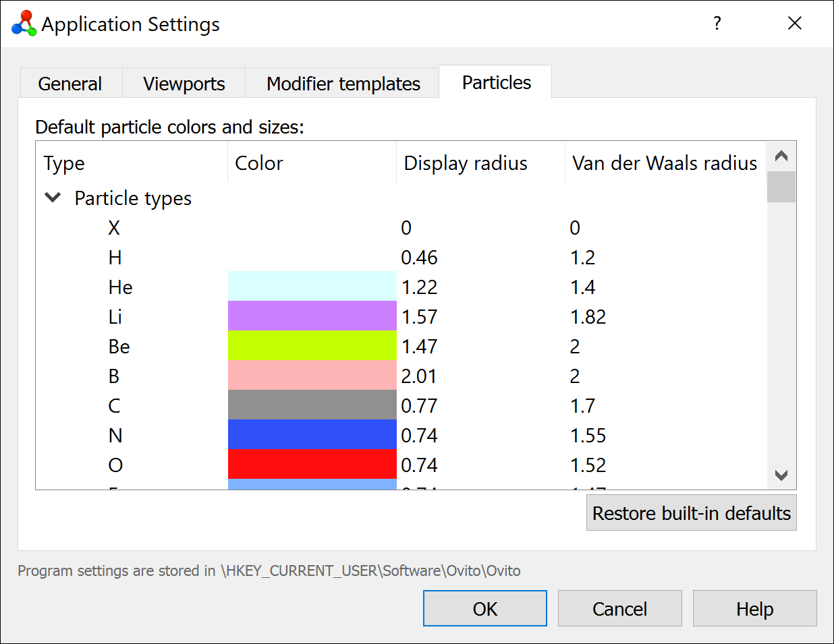Select the blue N color swatch
The height and width of the screenshot is (644, 834).
(x=312, y=435)
